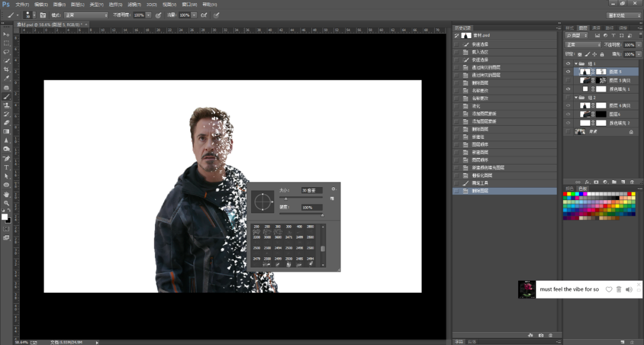This screenshot has height=345, width=644.
Task: Open the brush panel toggle in options bar
Action: pos(43,15)
